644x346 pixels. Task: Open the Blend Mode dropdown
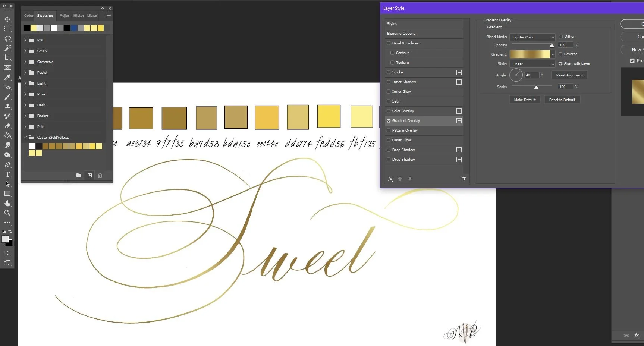532,37
